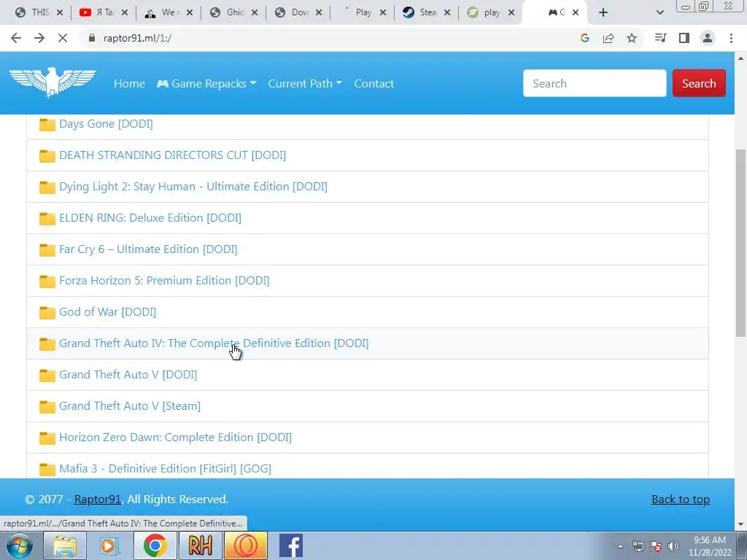Open Chrome from the taskbar
This screenshot has height=560, width=747.
pyautogui.click(x=155, y=545)
